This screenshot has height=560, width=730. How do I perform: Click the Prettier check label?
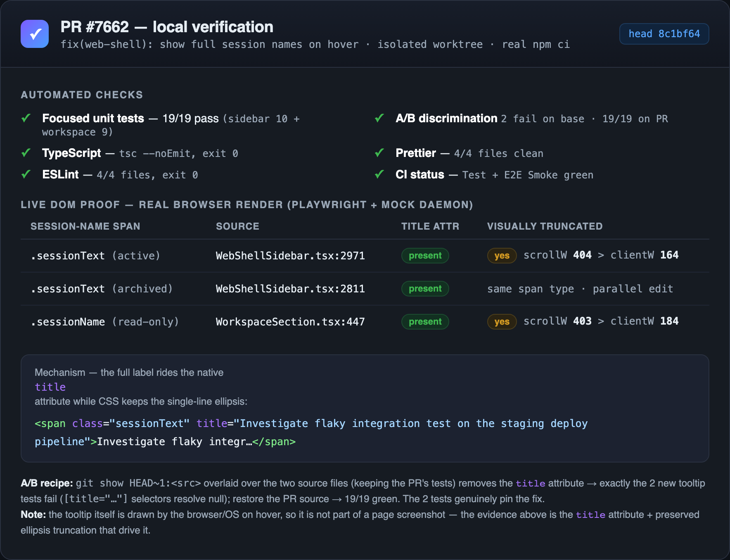[x=416, y=153]
